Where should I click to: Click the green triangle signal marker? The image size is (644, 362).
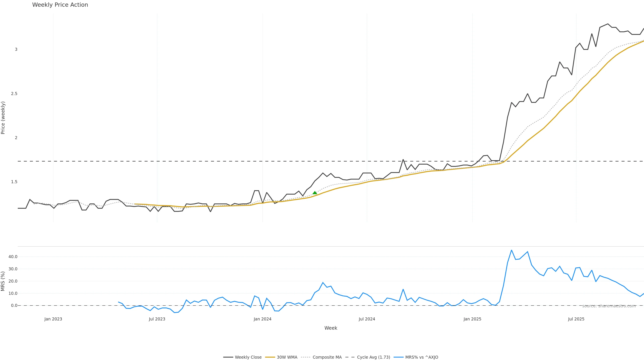[x=315, y=193]
